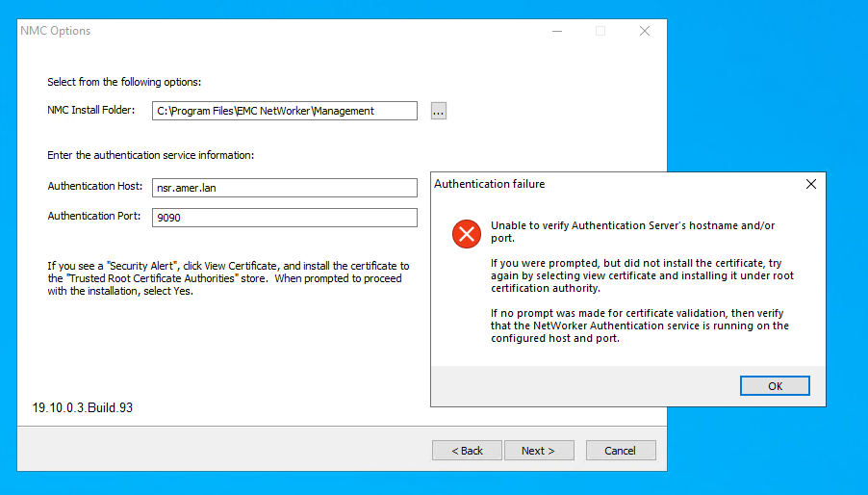Edit the NMC Install Folder path field
Screen dimensions: 868x495
click(x=285, y=111)
